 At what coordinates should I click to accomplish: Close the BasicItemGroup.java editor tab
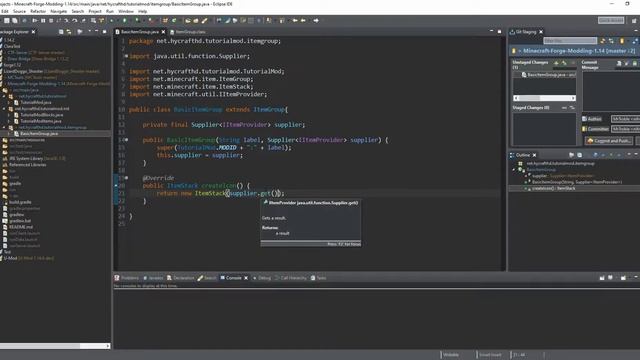(x=163, y=32)
